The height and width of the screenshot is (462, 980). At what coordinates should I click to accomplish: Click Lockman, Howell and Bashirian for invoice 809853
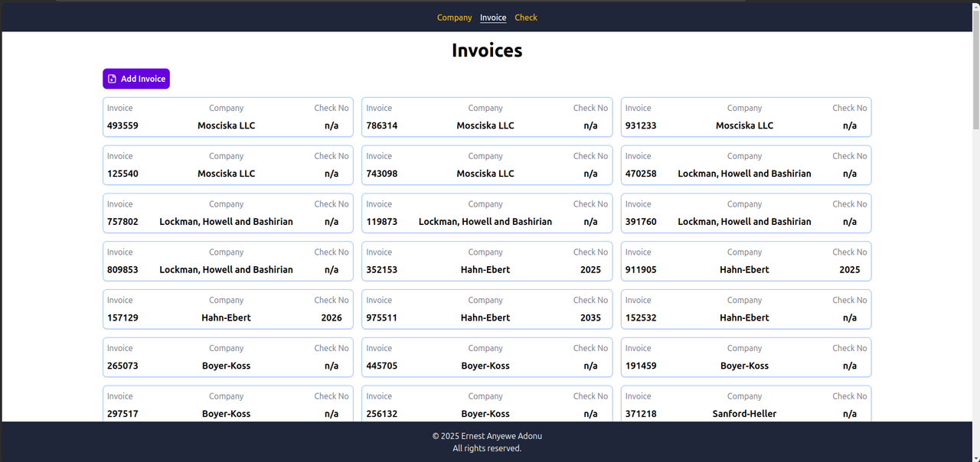pos(226,270)
